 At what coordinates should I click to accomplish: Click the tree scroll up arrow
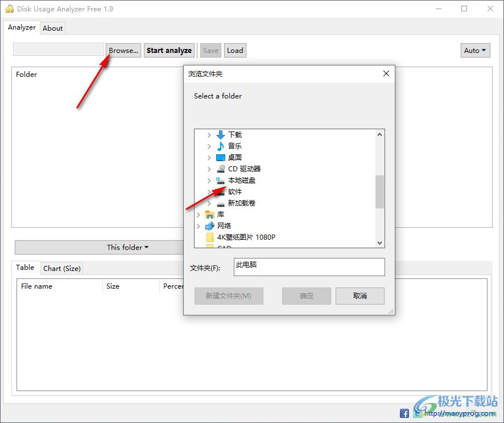[379, 134]
